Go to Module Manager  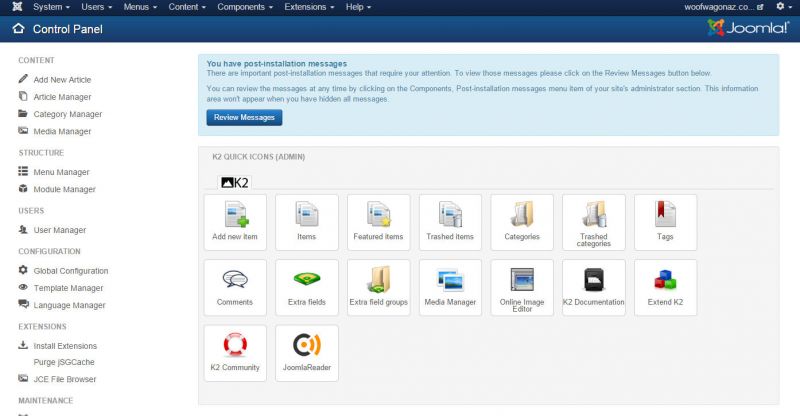click(x=64, y=189)
